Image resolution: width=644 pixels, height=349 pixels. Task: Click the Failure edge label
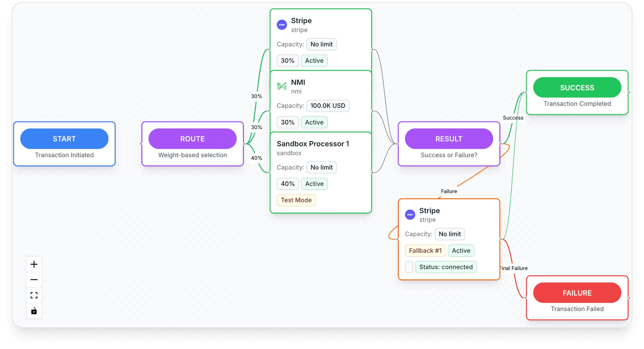[x=449, y=191]
